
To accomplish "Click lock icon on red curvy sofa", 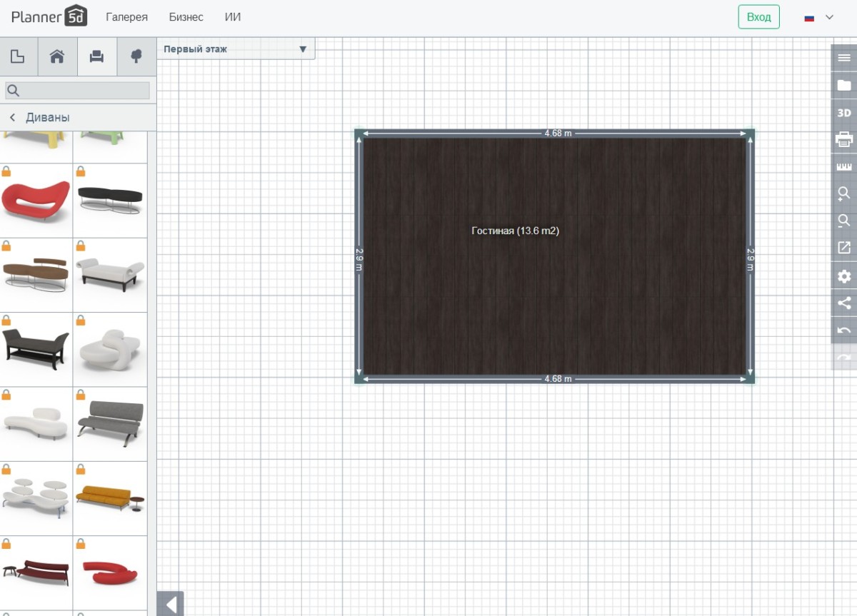I will pyautogui.click(x=6, y=171).
